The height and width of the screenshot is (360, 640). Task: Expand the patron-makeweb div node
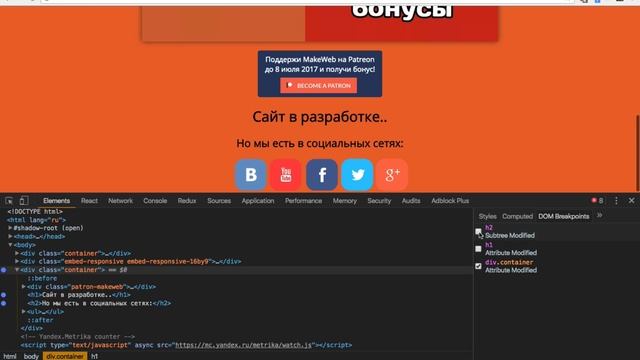coord(24,287)
